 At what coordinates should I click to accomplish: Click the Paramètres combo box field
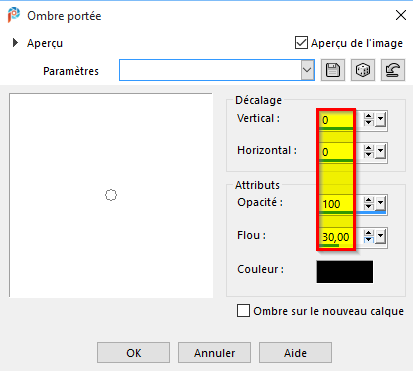tap(217, 70)
